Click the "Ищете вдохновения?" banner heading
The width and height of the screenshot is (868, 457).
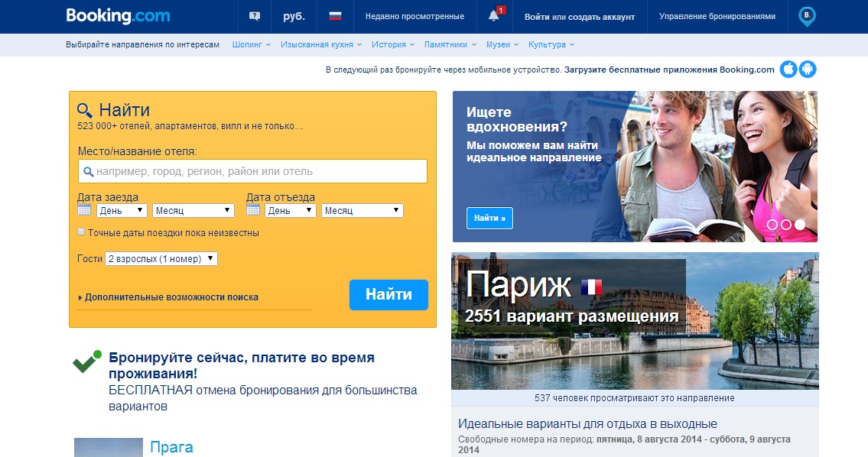[516, 119]
